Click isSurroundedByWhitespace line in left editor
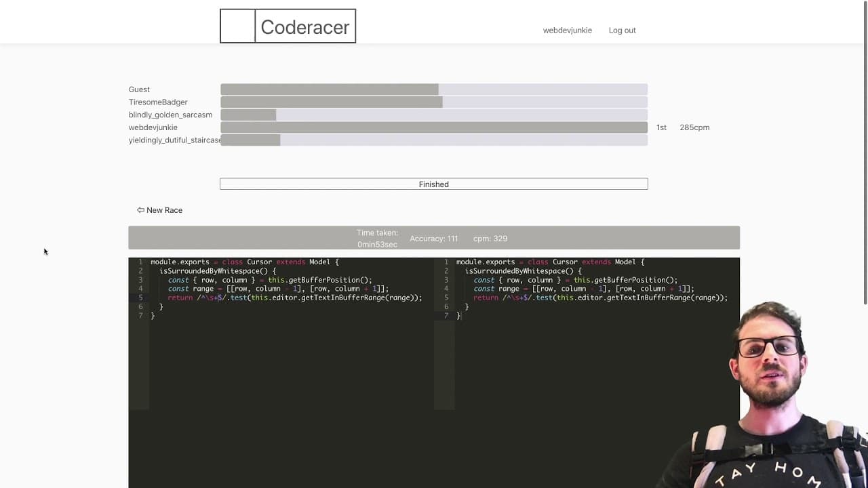 click(218, 271)
